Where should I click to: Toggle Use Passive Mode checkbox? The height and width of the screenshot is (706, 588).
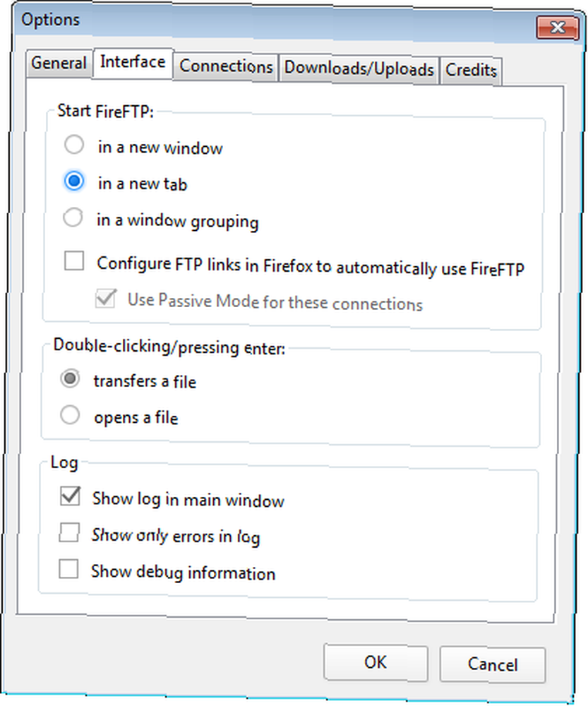pyautogui.click(x=107, y=299)
